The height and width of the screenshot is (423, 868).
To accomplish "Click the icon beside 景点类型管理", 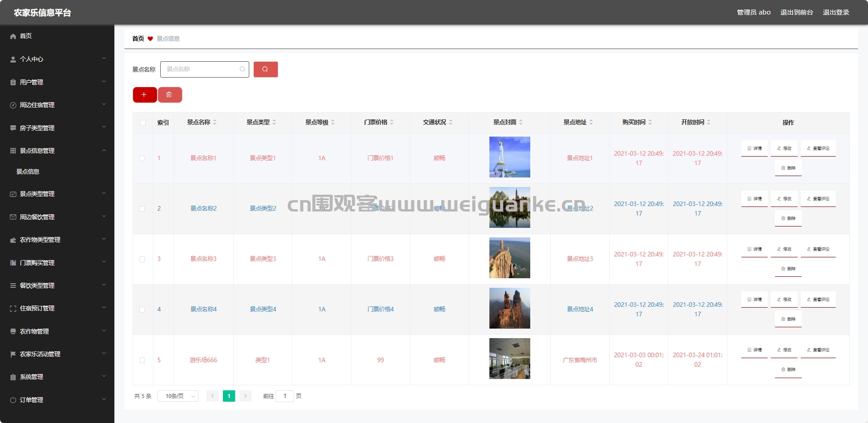I will click(13, 194).
